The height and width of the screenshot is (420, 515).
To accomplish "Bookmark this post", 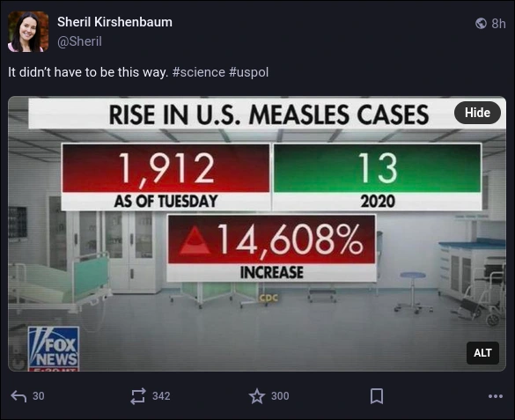I will pos(377,396).
